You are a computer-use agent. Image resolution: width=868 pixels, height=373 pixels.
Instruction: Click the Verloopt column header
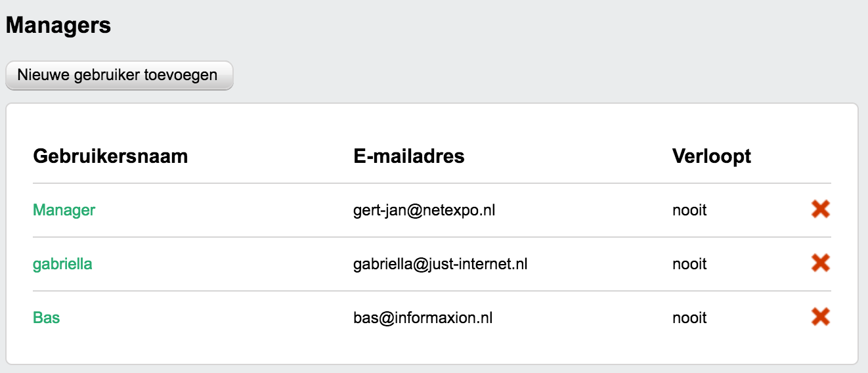[712, 156]
